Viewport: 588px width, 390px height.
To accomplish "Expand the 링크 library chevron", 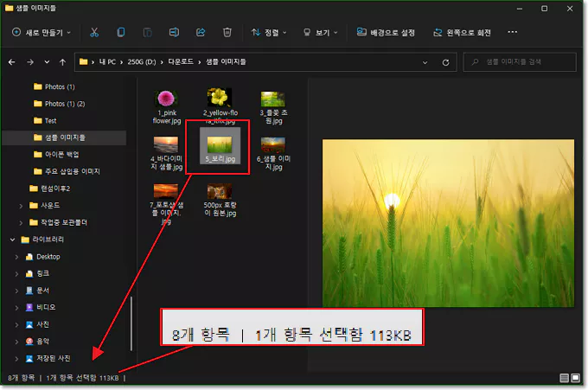I will pos(17,274).
